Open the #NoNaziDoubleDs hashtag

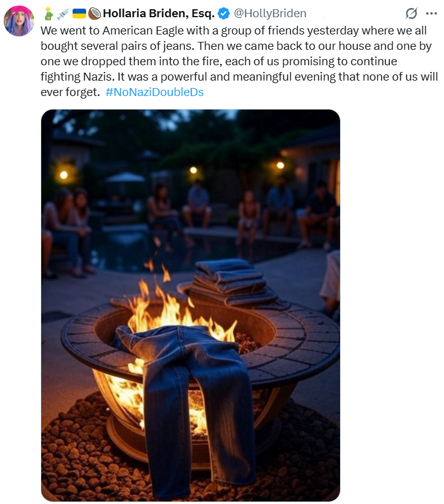click(x=154, y=92)
